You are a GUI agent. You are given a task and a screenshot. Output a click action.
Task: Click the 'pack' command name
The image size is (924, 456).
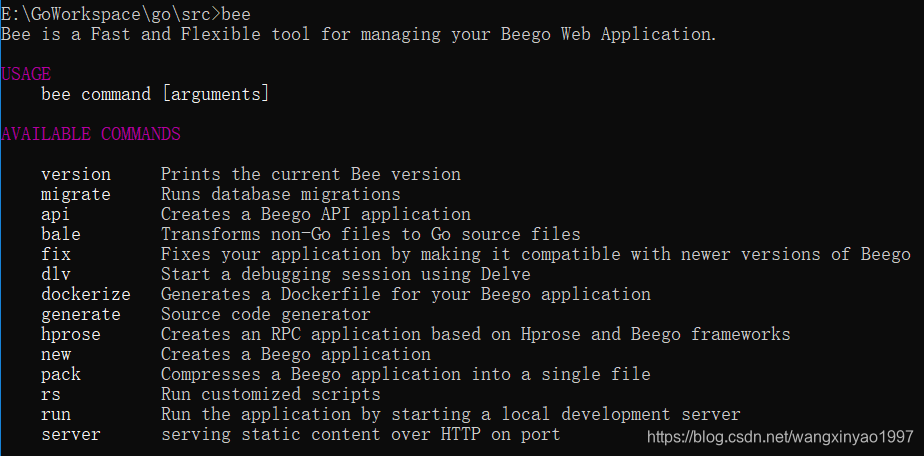[x=61, y=374]
